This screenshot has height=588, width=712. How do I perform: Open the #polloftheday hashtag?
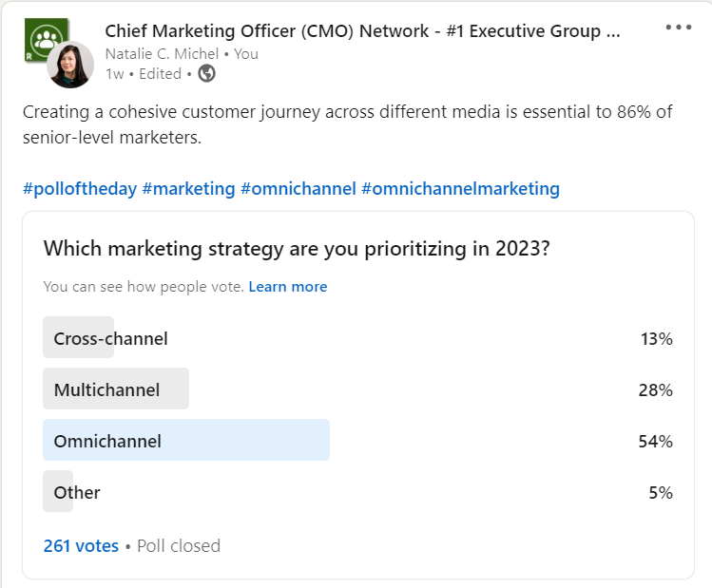pyautogui.click(x=80, y=188)
